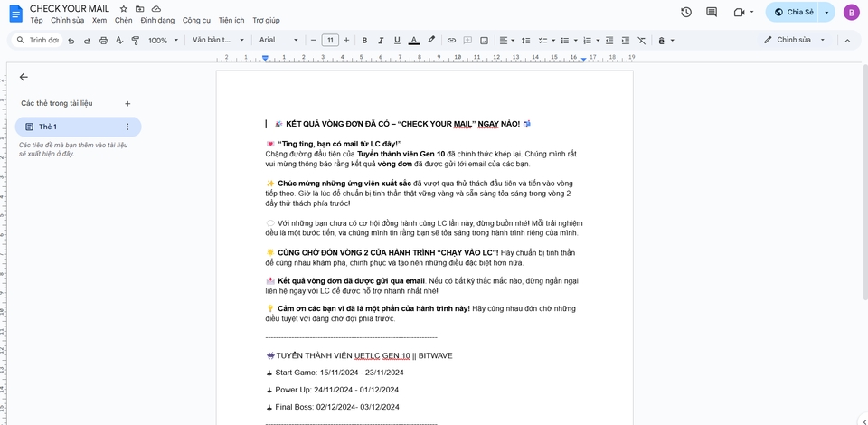Open the Chỉnh sửa mode dropdown
This screenshot has height=425, width=868.
795,40
